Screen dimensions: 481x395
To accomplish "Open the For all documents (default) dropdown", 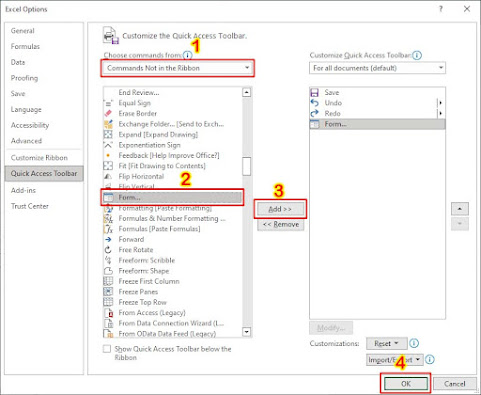I will pyautogui.click(x=377, y=68).
